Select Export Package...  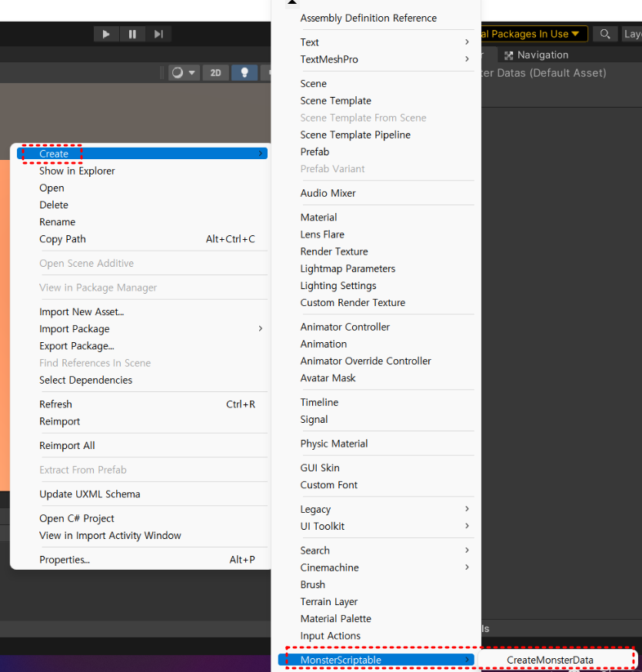(142, 346)
